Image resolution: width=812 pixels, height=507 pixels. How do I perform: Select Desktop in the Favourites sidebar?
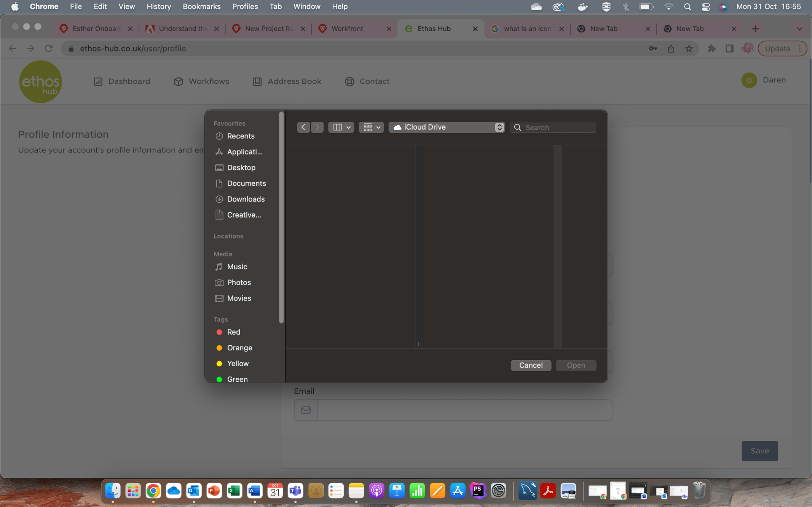(x=241, y=167)
